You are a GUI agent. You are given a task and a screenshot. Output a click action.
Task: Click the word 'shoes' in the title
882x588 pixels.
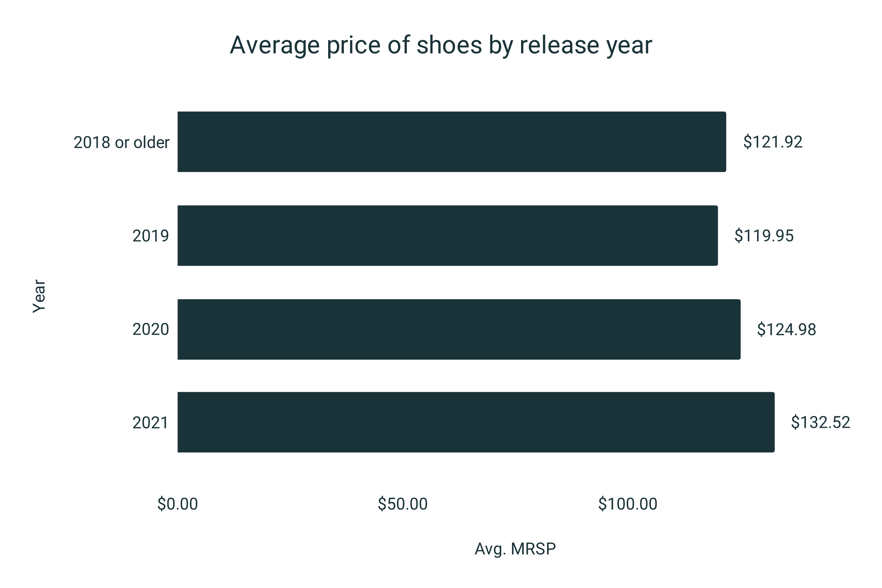pyautogui.click(x=449, y=45)
